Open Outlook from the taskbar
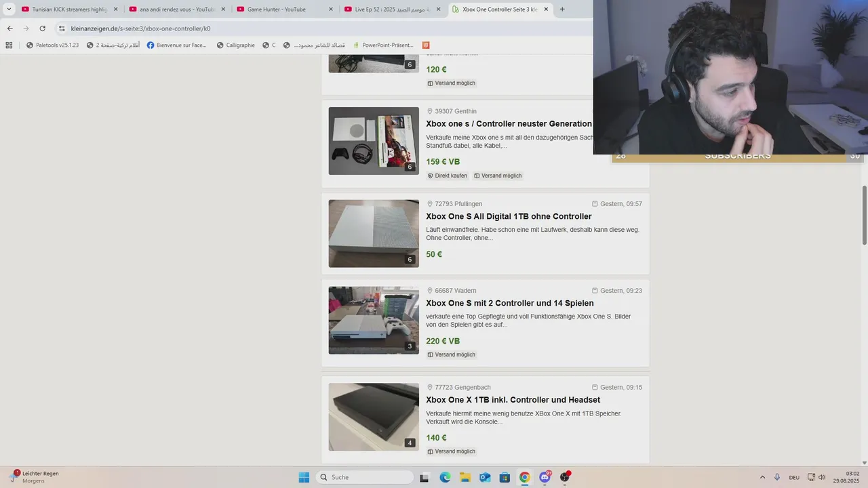868x488 pixels. coord(485,477)
